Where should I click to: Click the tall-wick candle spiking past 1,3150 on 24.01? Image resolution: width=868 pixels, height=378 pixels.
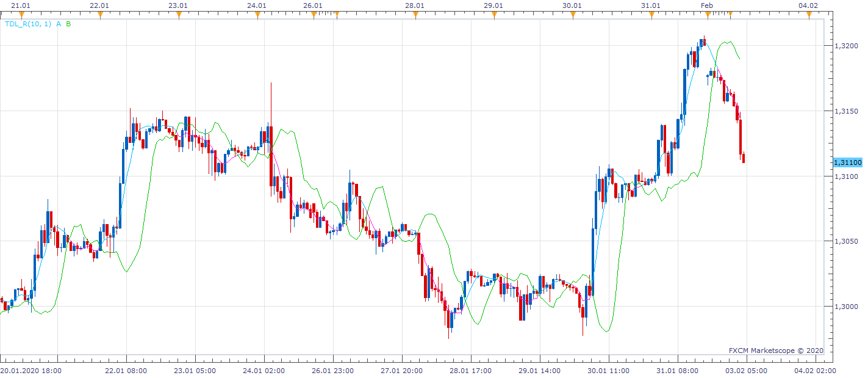point(270,140)
